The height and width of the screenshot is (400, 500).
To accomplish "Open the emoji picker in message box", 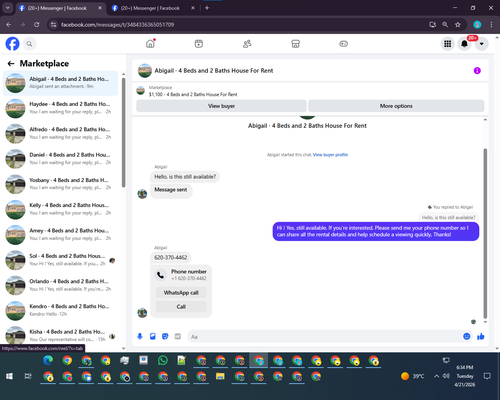I will coord(467,336).
